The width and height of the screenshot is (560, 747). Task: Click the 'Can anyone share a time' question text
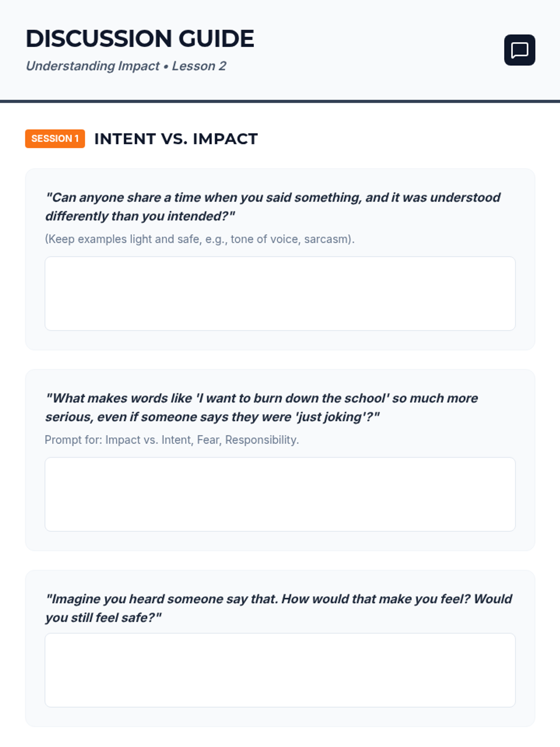pyautogui.click(x=273, y=207)
